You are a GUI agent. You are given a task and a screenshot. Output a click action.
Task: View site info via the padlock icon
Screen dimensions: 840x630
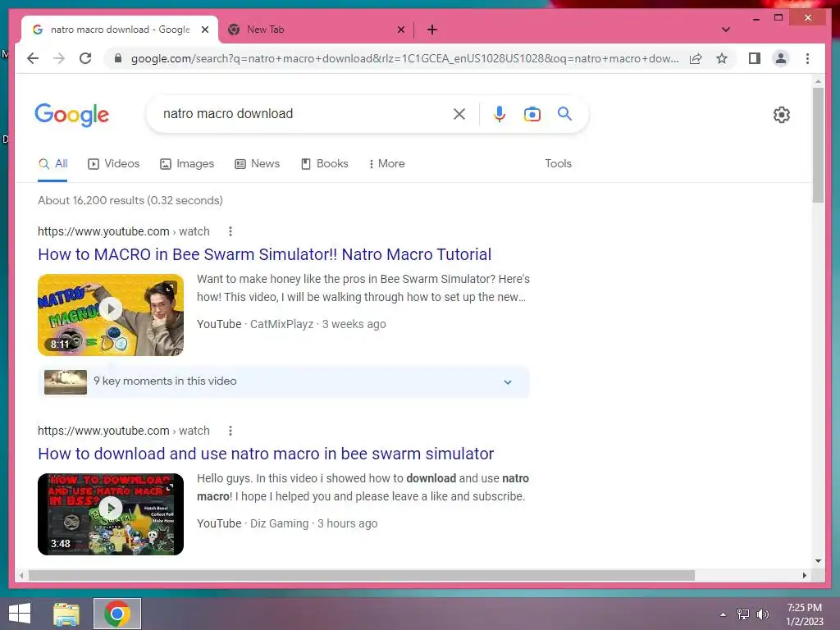point(118,58)
